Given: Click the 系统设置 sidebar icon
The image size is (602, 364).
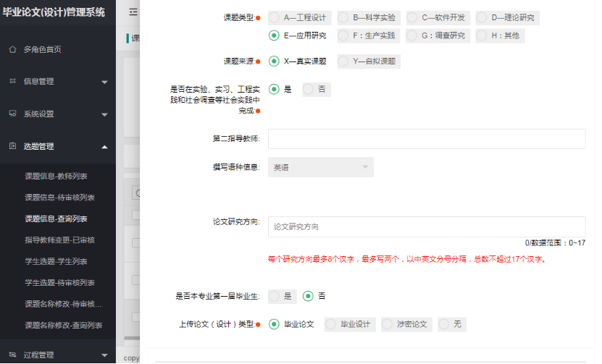Looking at the screenshot, I should pos(12,114).
